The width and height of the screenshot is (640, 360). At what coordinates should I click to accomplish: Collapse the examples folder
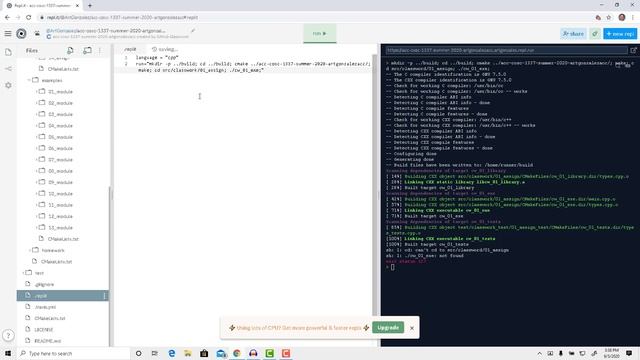pyautogui.click(x=29, y=80)
